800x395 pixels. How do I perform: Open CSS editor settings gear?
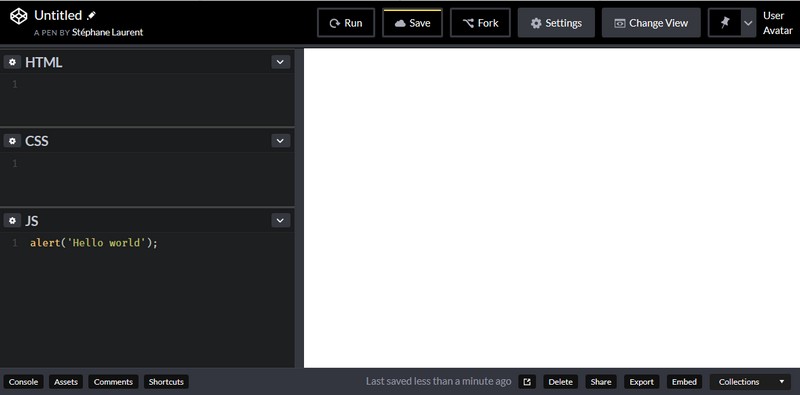(12, 141)
